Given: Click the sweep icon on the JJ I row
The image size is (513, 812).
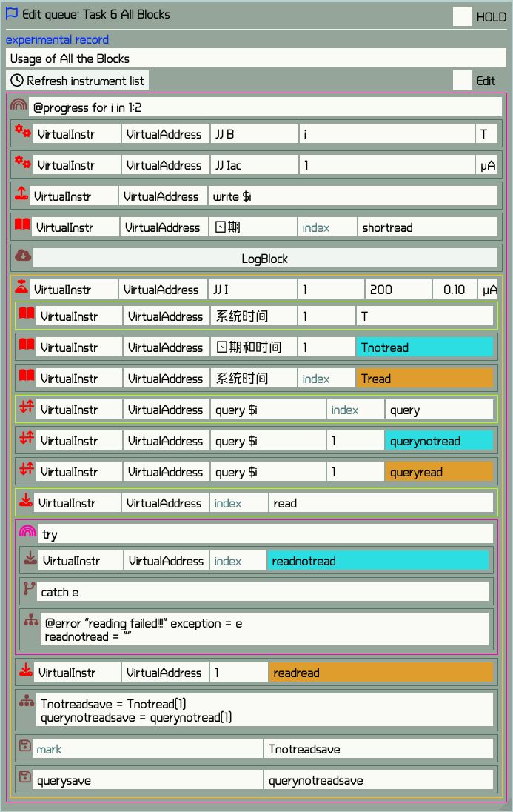Looking at the screenshot, I should click(21, 287).
